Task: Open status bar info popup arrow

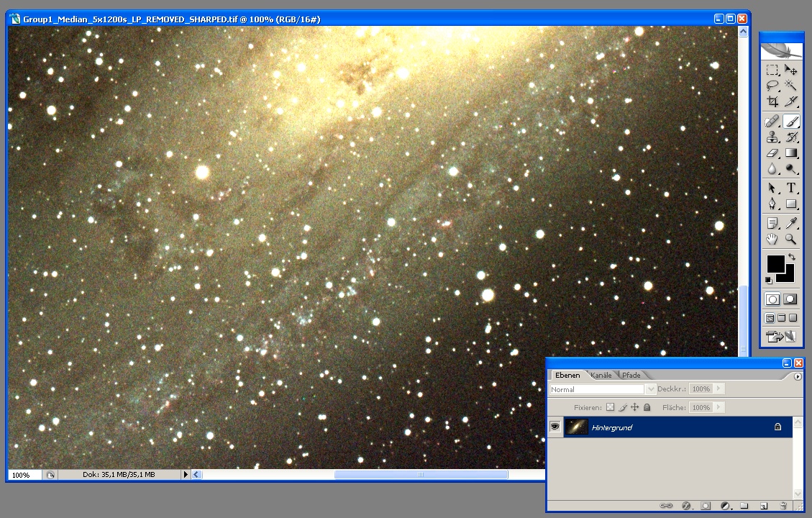Action: [186, 475]
